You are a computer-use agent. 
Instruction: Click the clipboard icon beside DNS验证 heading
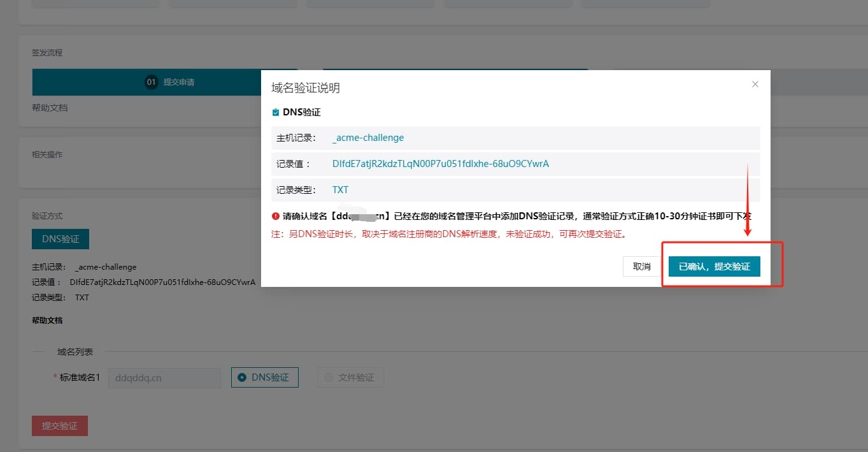point(276,112)
